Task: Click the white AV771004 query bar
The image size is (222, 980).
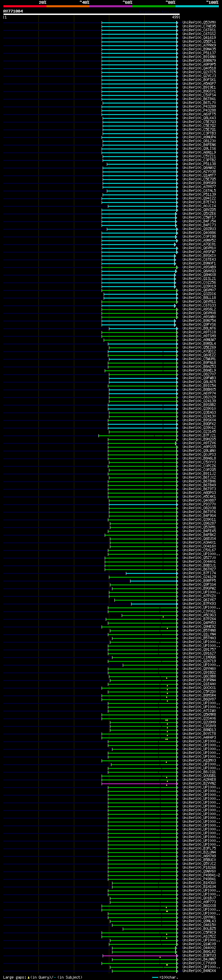Action: coord(92,15)
